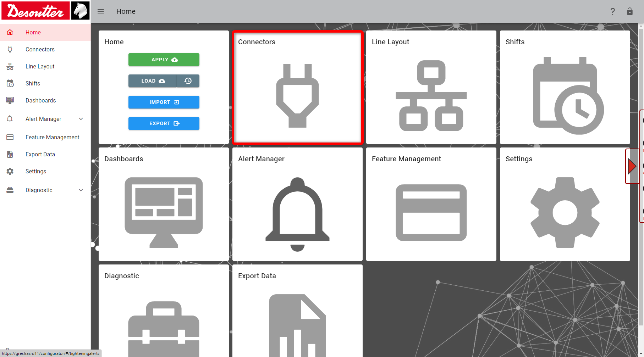
Task: Click the Alert Manager bell icon in sidebar
Action: coord(10,119)
